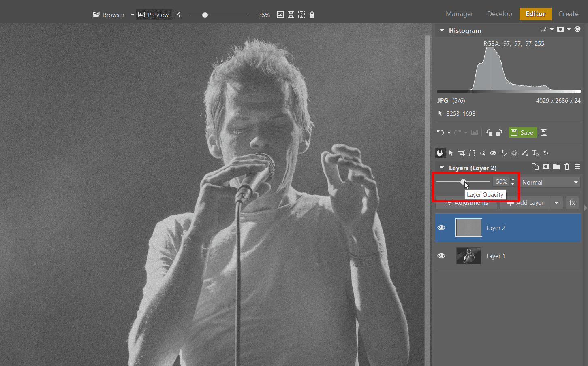This screenshot has height=366, width=588.
Task: Toggle Preview mode button
Action: [x=154, y=15]
